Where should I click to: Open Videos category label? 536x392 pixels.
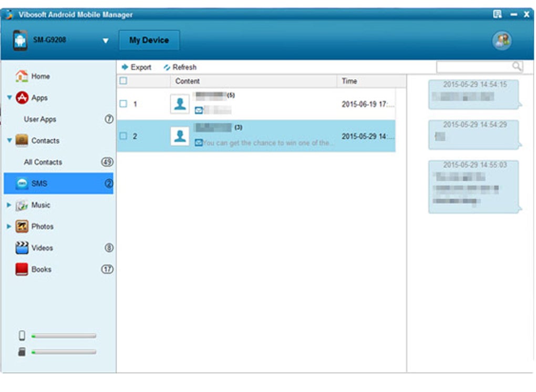click(x=42, y=248)
